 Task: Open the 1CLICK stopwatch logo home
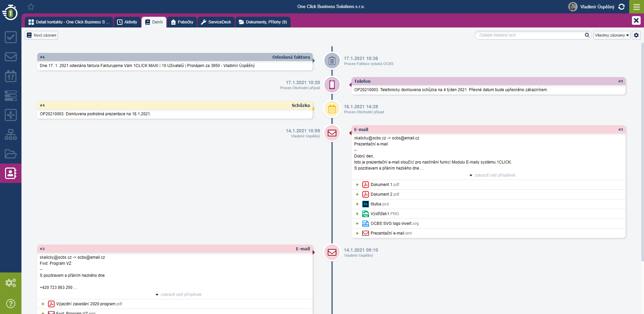[10, 13]
